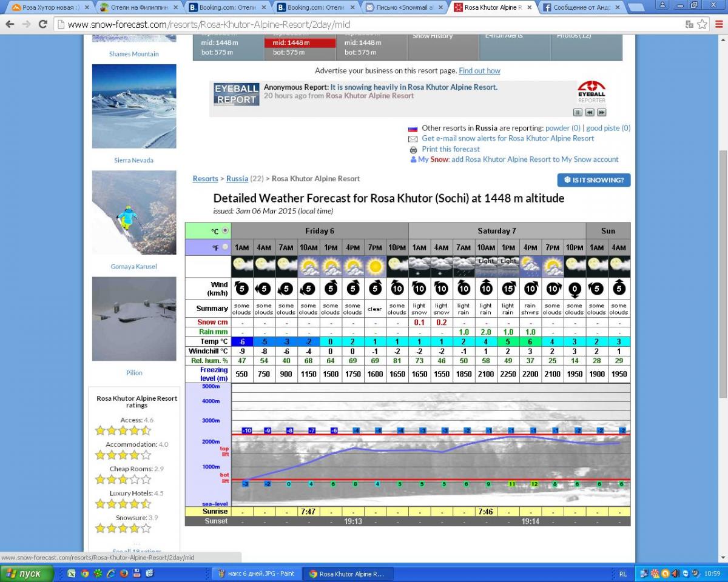Image resolution: width=728 pixels, height=582 pixels.
Task: Open 'Get e-mail snow alerts' link
Action: pyautogui.click(x=508, y=138)
